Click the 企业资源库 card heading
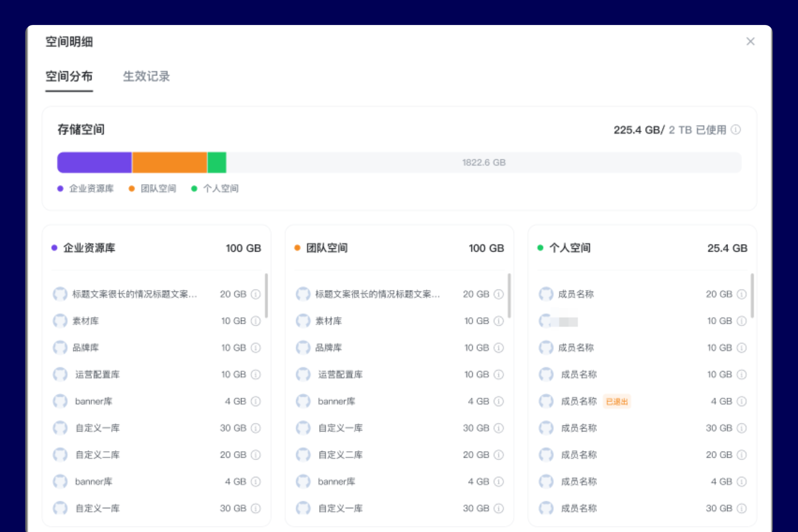The width and height of the screenshot is (798, 532). coord(89,248)
